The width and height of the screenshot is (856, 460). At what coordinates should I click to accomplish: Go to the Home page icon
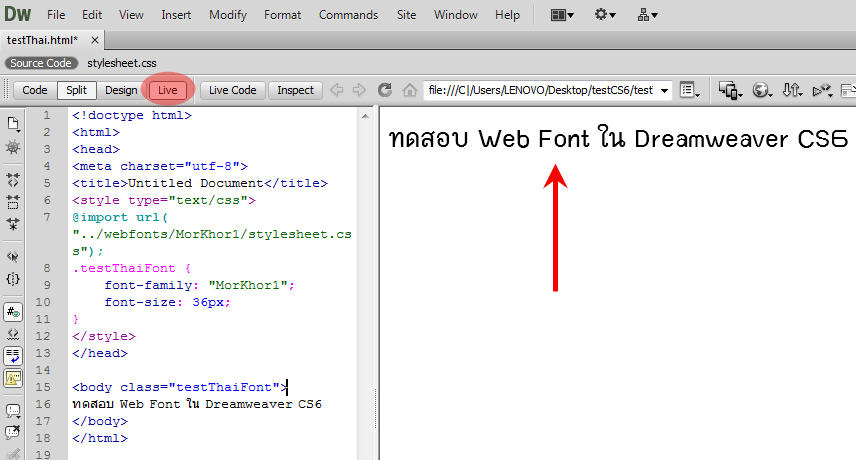pos(409,90)
